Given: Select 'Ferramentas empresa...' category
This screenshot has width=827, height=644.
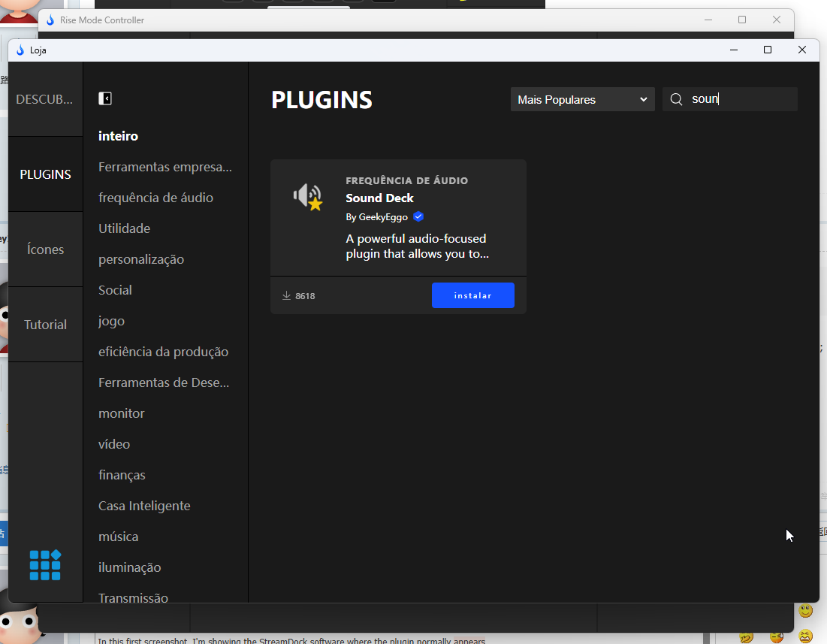Looking at the screenshot, I should click(x=165, y=167).
